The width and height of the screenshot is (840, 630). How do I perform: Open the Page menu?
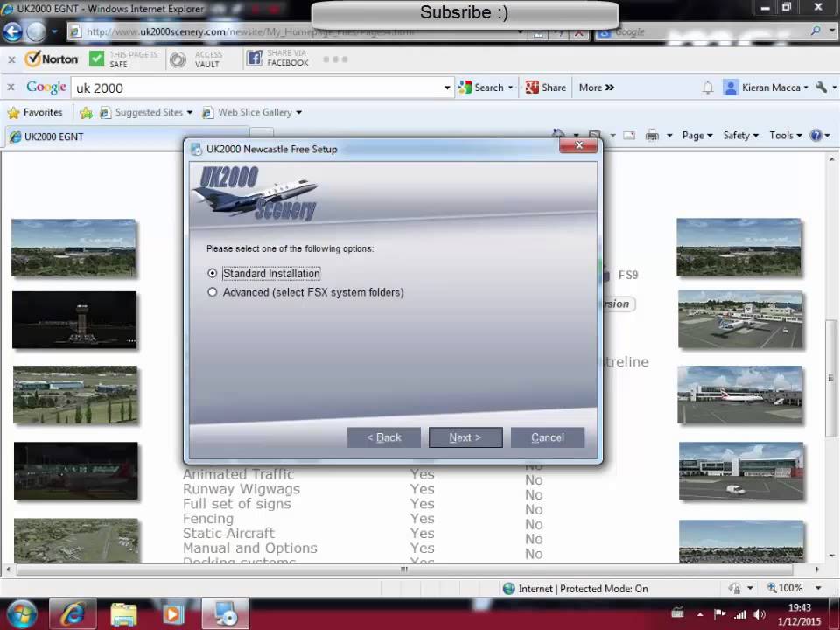[697, 136]
